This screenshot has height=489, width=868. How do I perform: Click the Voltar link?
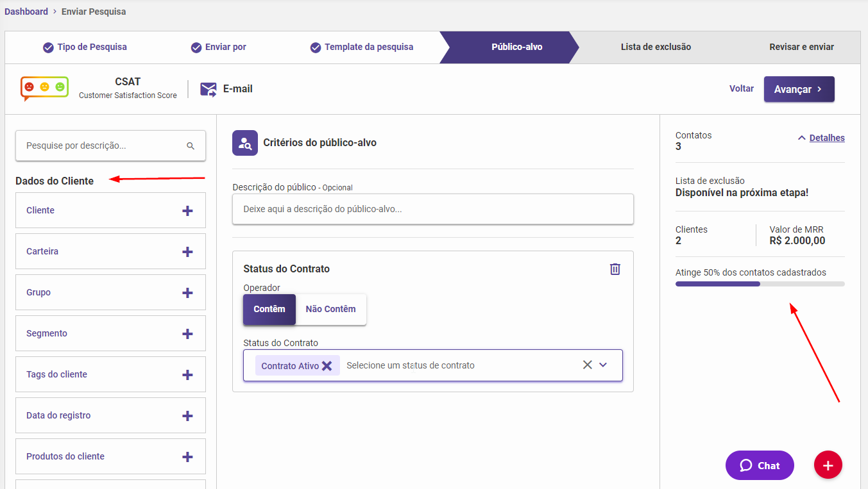point(742,89)
